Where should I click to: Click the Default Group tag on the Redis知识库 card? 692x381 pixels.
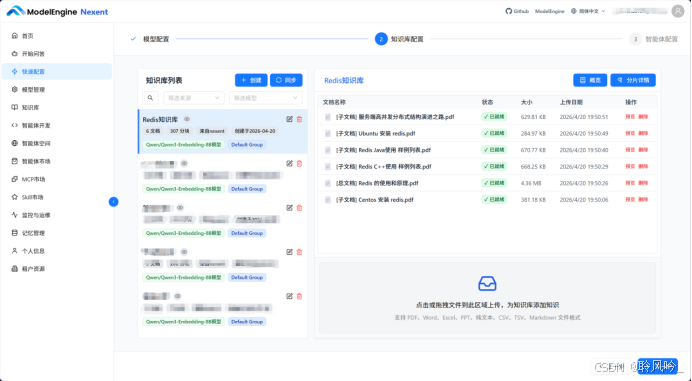coord(247,144)
